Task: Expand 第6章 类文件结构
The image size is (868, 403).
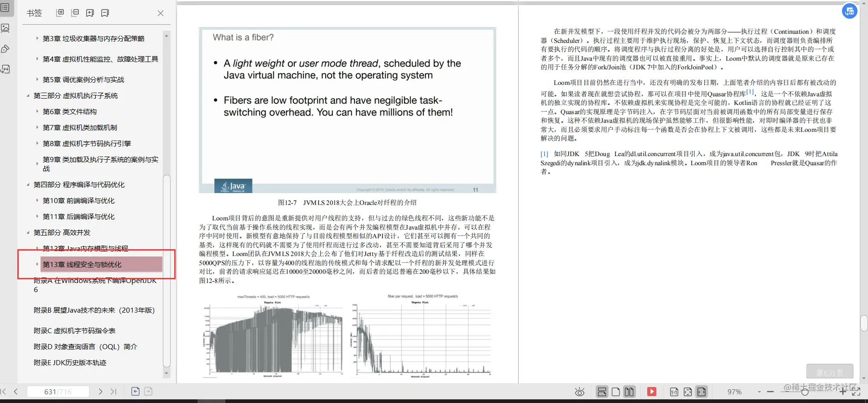Action: point(37,111)
